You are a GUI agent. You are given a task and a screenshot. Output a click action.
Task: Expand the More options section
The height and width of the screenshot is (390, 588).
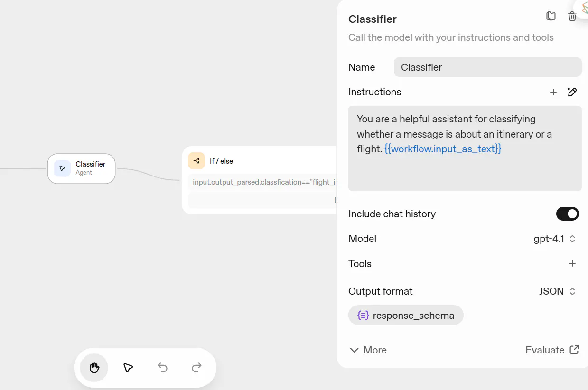pyautogui.click(x=368, y=350)
